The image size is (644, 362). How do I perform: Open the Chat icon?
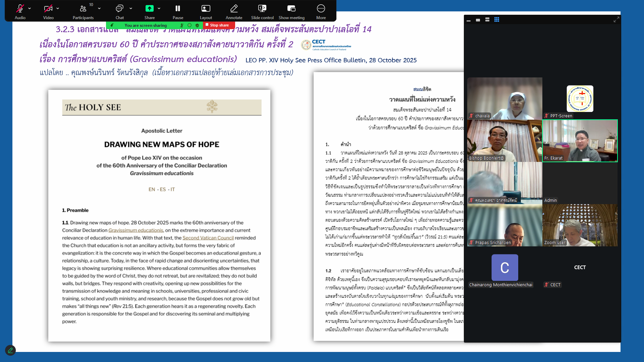119,9
